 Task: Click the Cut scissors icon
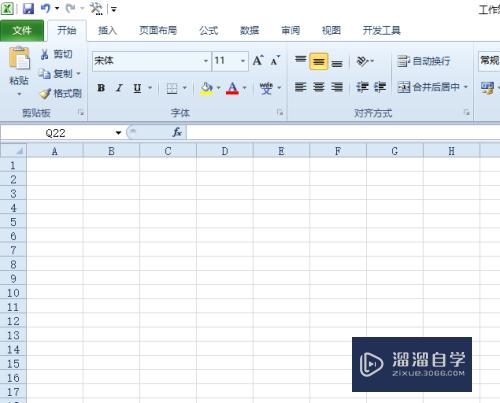pyautogui.click(x=45, y=54)
